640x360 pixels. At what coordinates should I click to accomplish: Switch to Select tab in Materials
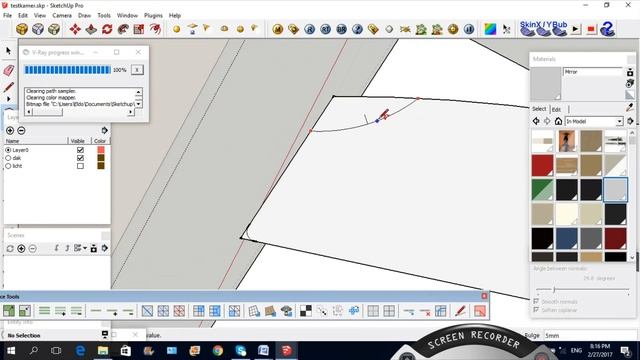(x=539, y=109)
